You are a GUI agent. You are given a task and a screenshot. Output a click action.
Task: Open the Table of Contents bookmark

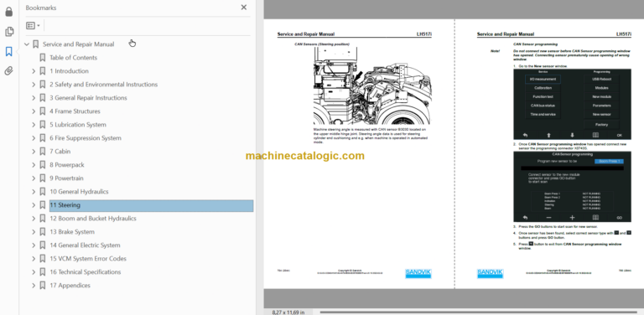click(x=74, y=58)
